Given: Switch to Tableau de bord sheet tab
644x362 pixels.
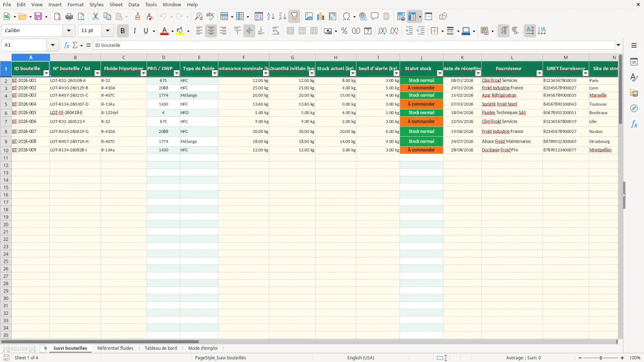Looking at the screenshot, I should tap(160, 348).
